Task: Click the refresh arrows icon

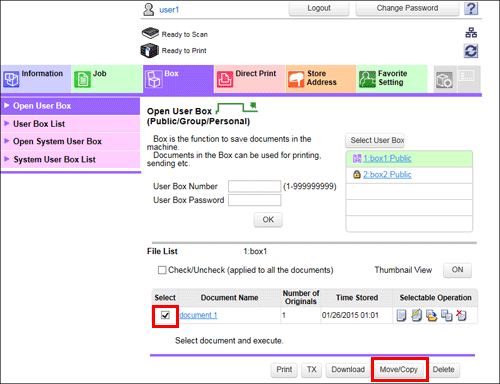Action: (x=471, y=51)
